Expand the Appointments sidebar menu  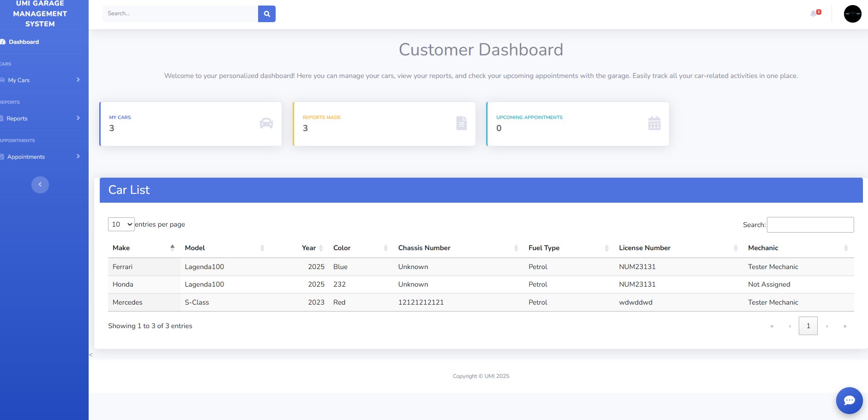tap(40, 156)
